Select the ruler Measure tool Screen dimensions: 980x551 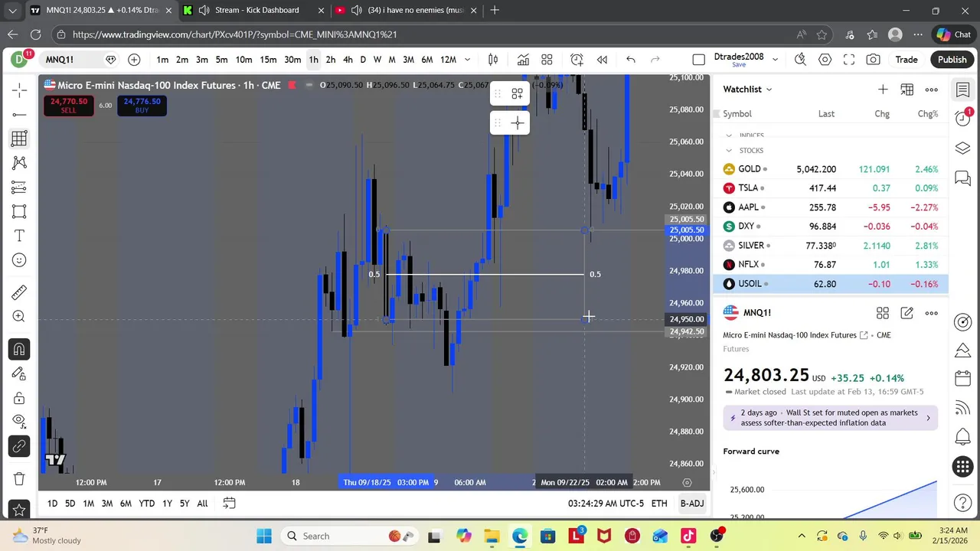click(19, 292)
